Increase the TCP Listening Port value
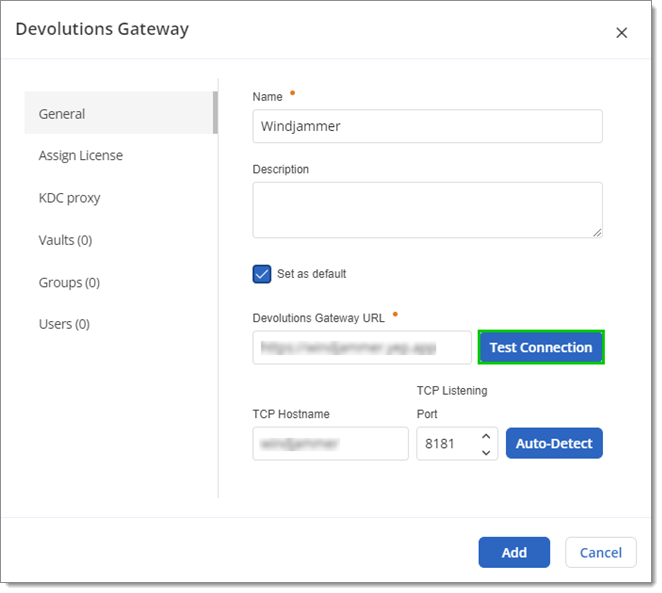 click(486, 436)
